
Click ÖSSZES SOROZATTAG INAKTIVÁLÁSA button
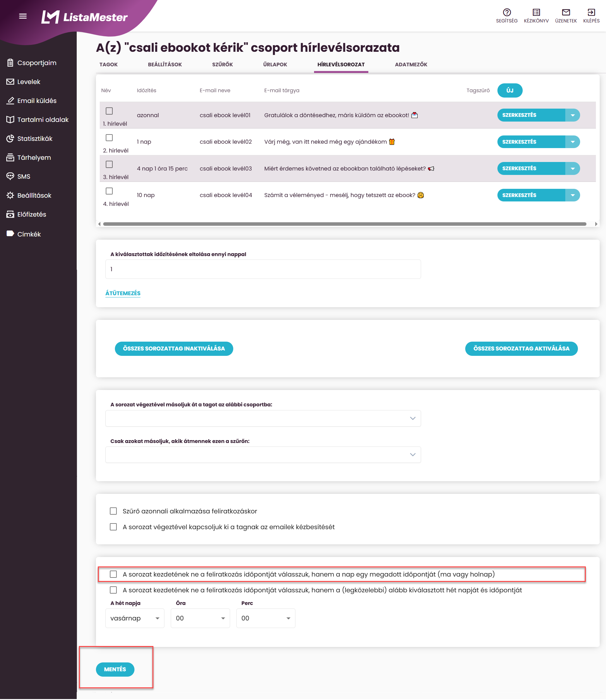click(174, 349)
